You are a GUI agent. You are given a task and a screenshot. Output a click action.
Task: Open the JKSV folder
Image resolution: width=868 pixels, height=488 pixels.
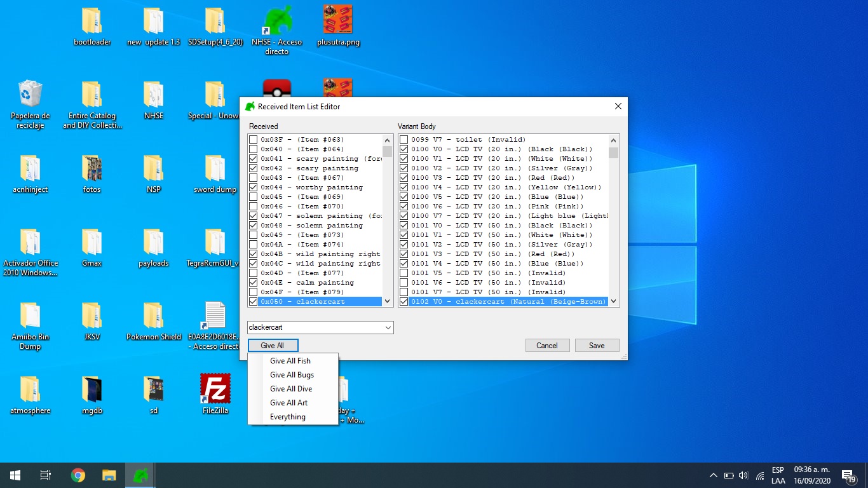[92, 322]
